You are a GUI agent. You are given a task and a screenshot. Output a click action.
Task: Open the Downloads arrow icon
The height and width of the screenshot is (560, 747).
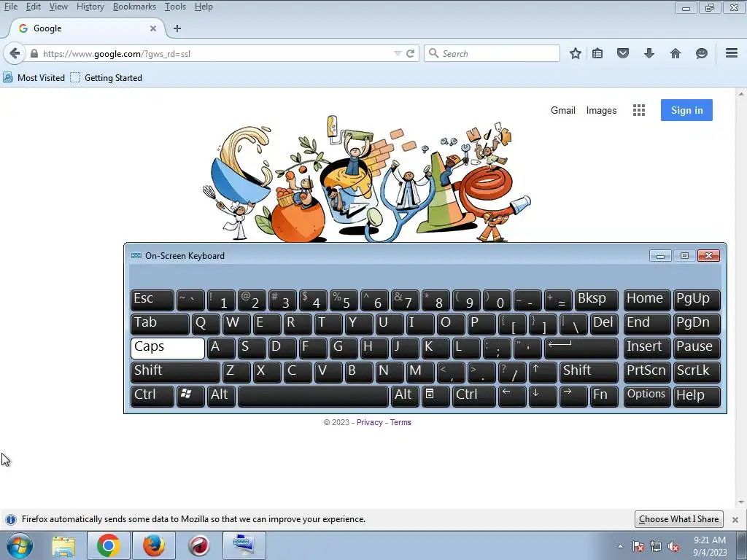point(649,53)
